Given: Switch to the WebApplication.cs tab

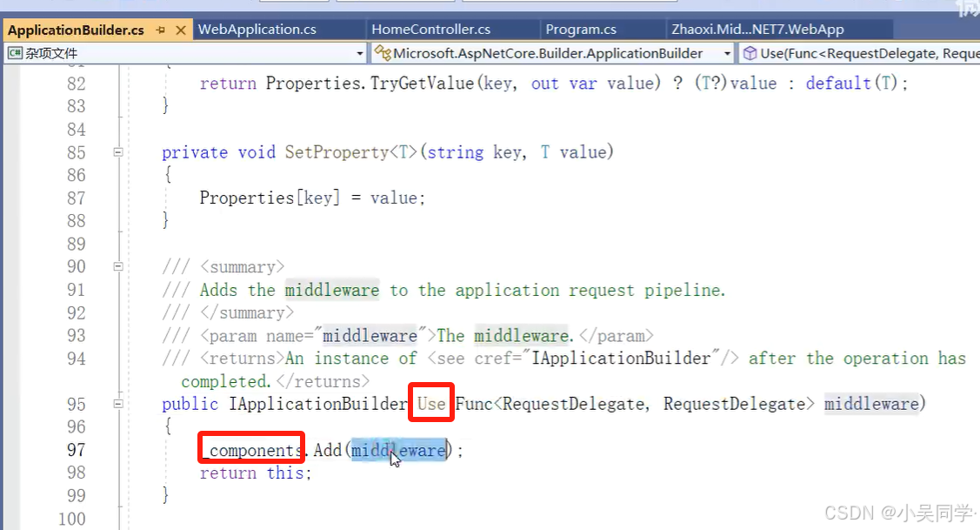Looking at the screenshot, I should 257,30.
